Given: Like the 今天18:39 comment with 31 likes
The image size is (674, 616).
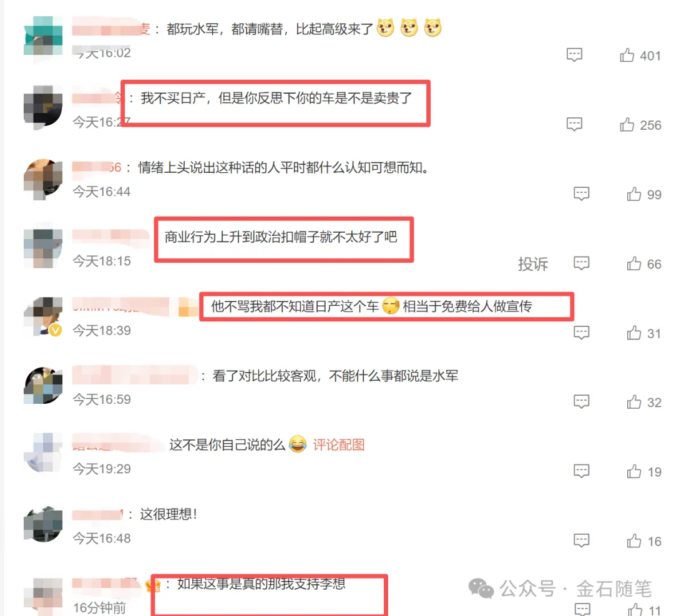Looking at the screenshot, I should coord(633,333).
